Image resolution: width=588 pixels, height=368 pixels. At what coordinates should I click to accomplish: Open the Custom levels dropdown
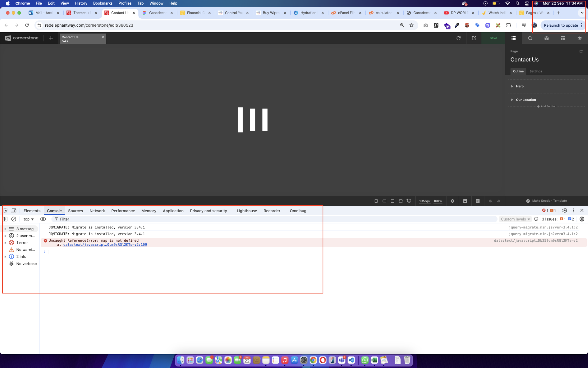pyautogui.click(x=515, y=219)
